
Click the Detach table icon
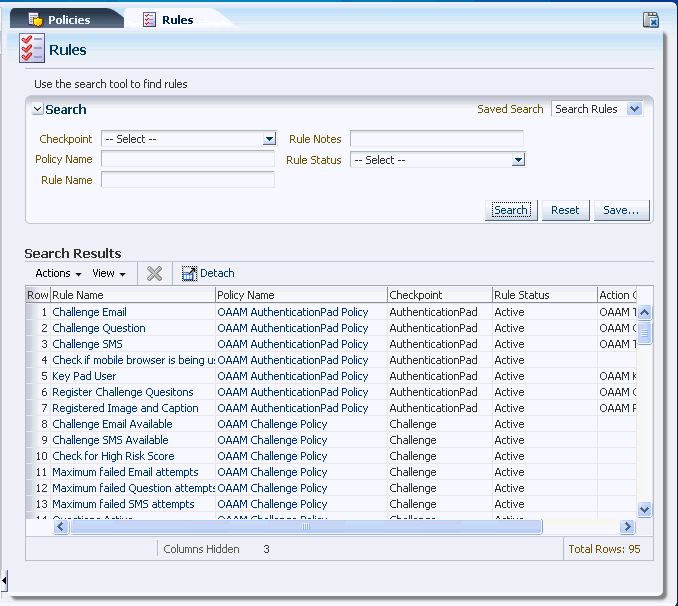pos(189,273)
